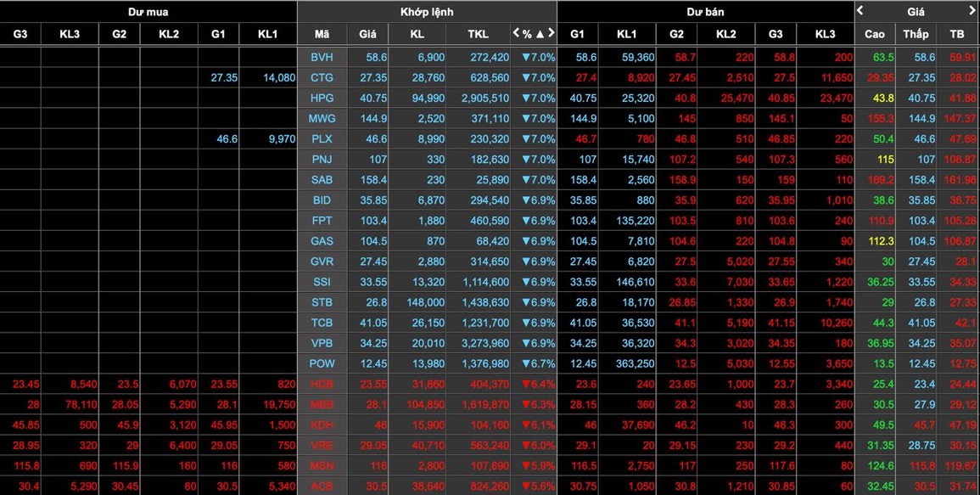Open the CTG stock symbol

tap(322, 77)
